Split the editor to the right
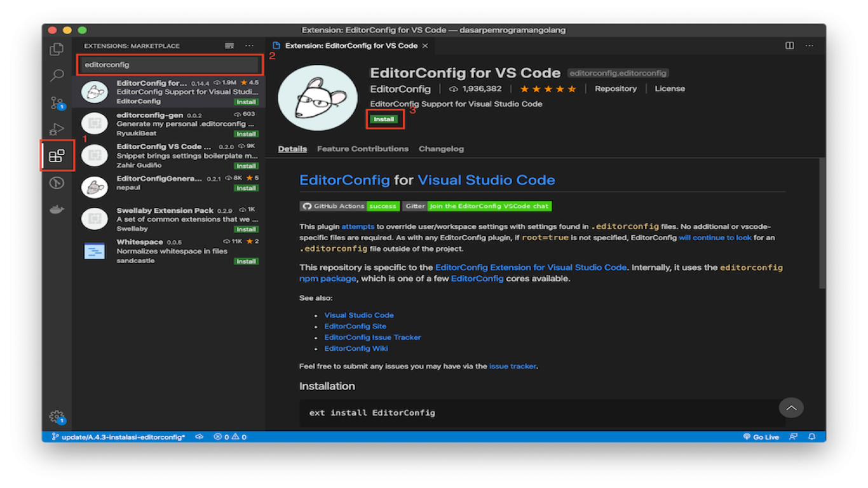The height and width of the screenshot is (488, 868). pyautogui.click(x=790, y=46)
